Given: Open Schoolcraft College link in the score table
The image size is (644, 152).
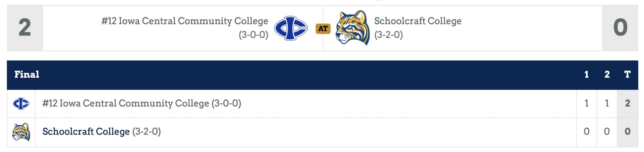Looking at the screenshot, I should pos(86,132).
